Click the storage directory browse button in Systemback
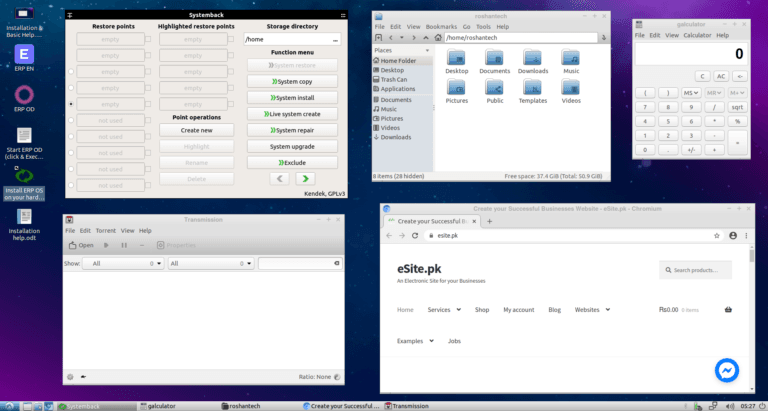Screen dimensions: 768x411 tap(336, 40)
